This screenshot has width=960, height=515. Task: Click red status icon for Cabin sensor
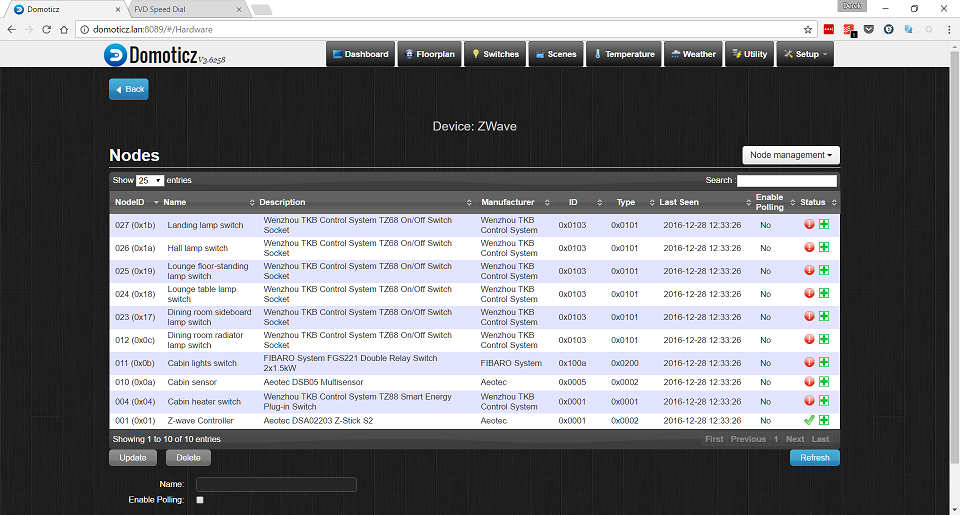click(809, 382)
